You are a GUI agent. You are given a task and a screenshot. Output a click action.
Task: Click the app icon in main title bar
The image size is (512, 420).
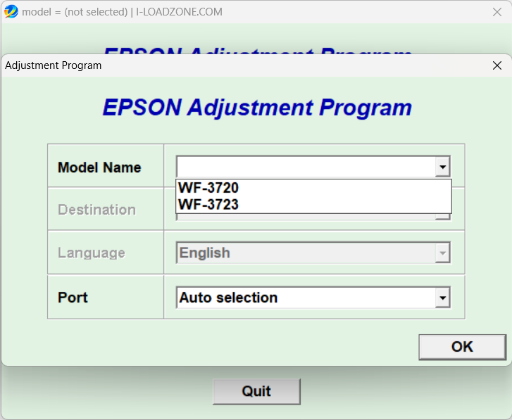[11, 12]
